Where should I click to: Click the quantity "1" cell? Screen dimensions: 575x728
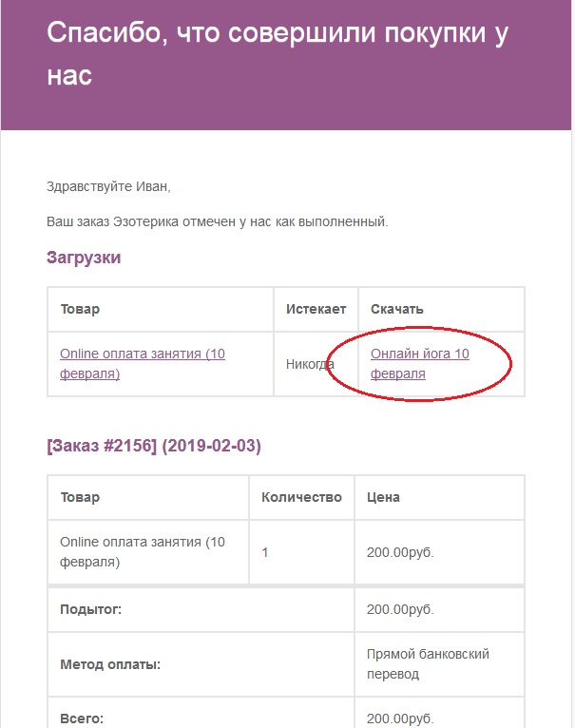265,552
